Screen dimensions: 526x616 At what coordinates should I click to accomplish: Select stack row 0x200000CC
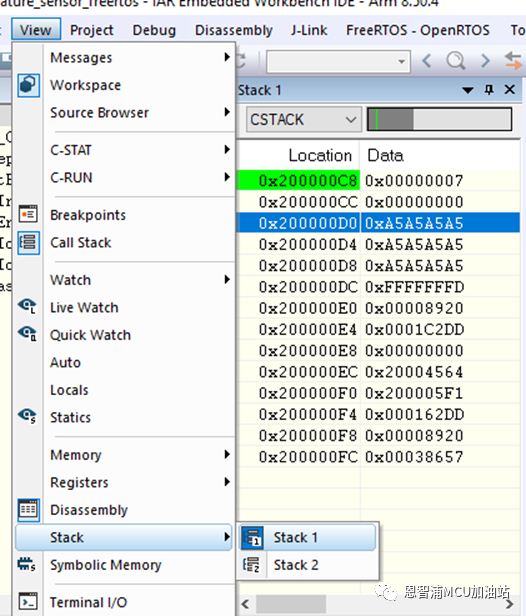[x=379, y=202]
